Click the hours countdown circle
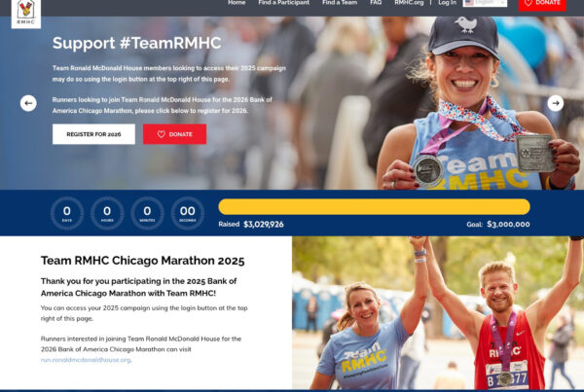The width and height of the screenshot is (584, 392). click(x=107, y=213)
